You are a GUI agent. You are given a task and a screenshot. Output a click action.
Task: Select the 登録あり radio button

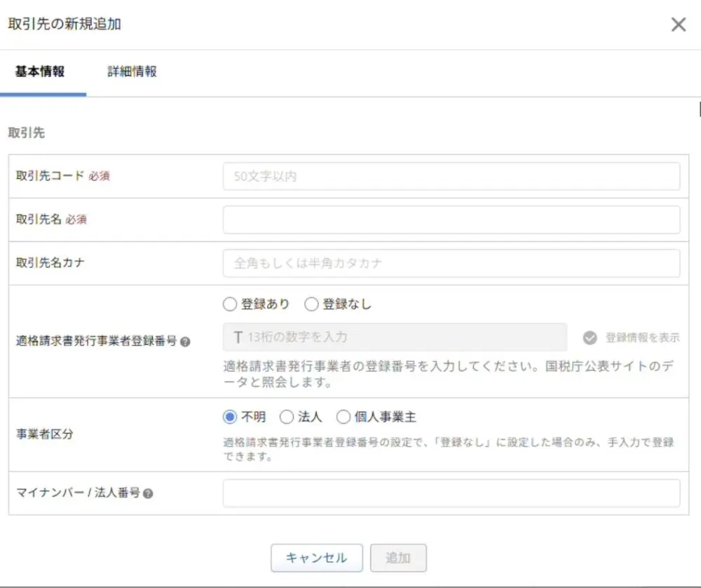tap(230, 304)
